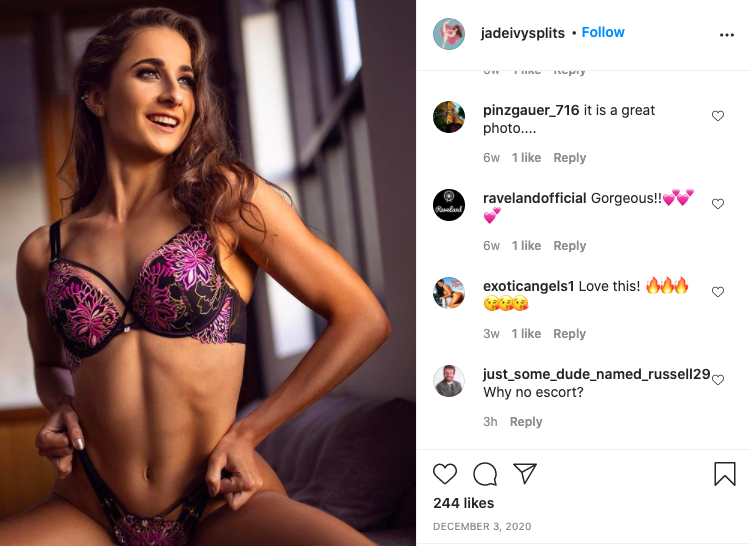This screenshot has width=750, height=546.
Task: Like the ravelandofficial comment
Action: pos(718,204)
